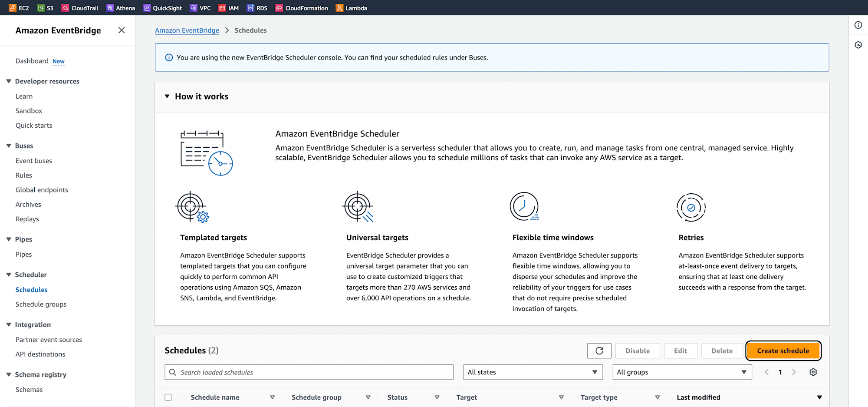Image resolution: width=868 pixels, height=407 pixels.
Task: Open the All states filter dropdown
Action: (533, 372)
